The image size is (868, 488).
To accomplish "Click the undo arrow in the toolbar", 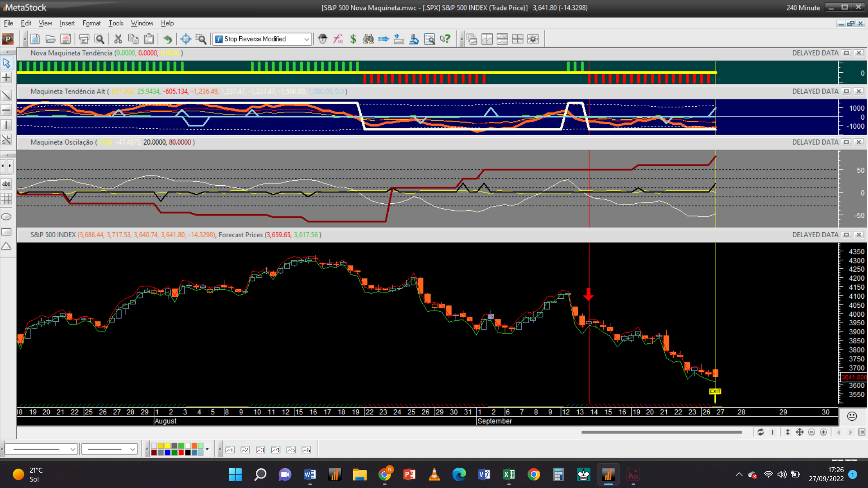I will click(x=167, y=39).
